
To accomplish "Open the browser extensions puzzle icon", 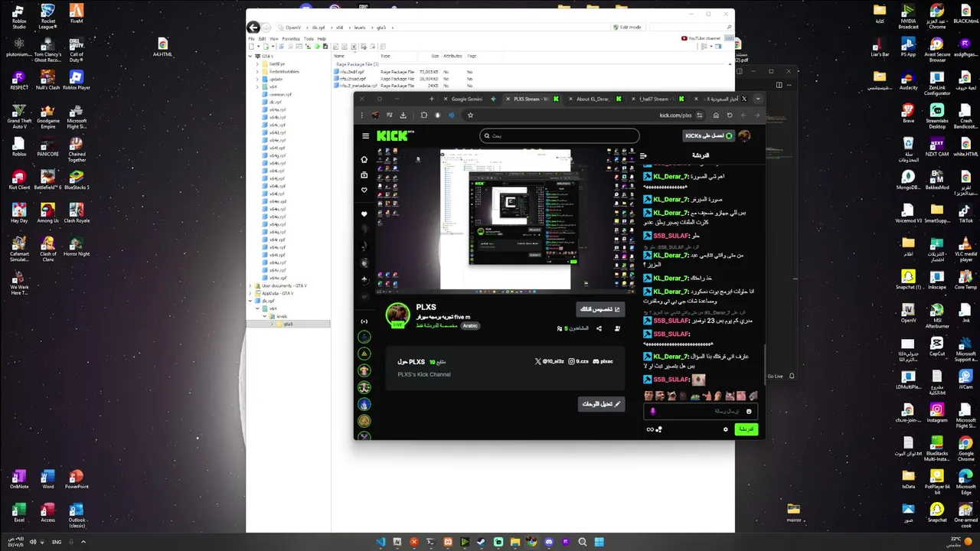I will coord(423,116).
